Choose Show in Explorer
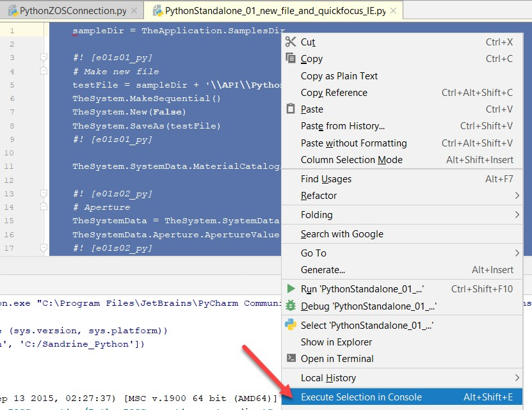The width and height of the screenshot is (532, 410). click(x=401, y=342)
